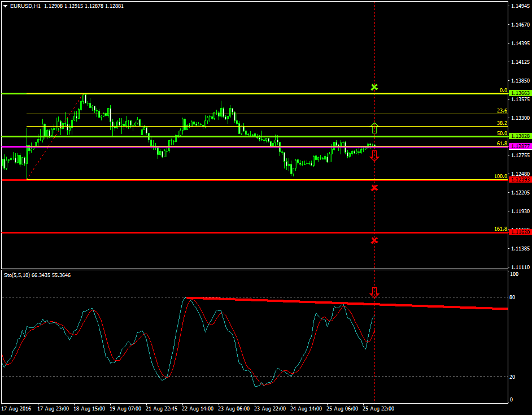The width and height of the screenshot is (532, 415).
Task: Select the red down arrow on price chart
Action: (x=374, y=155)
